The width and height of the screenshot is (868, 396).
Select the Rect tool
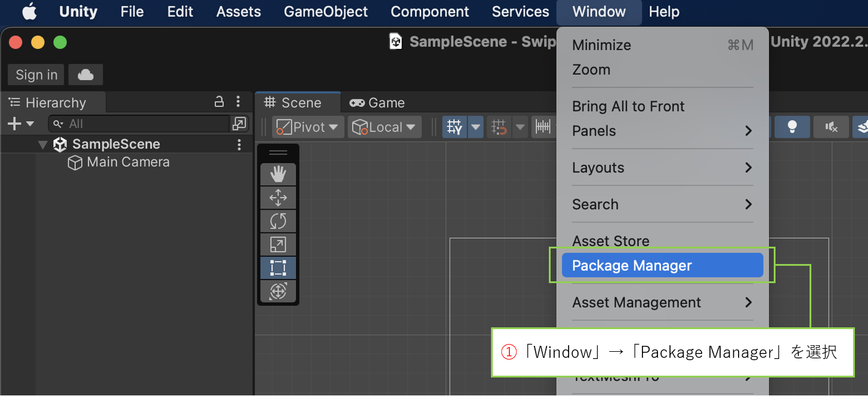click(x=278, y=268)
